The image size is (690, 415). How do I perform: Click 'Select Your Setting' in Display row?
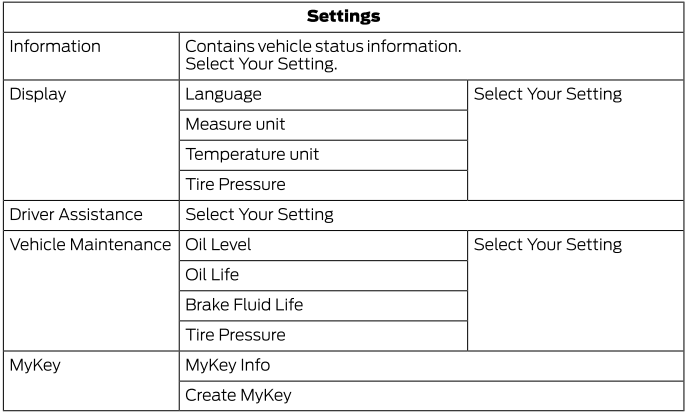click(x=548, y=94)
